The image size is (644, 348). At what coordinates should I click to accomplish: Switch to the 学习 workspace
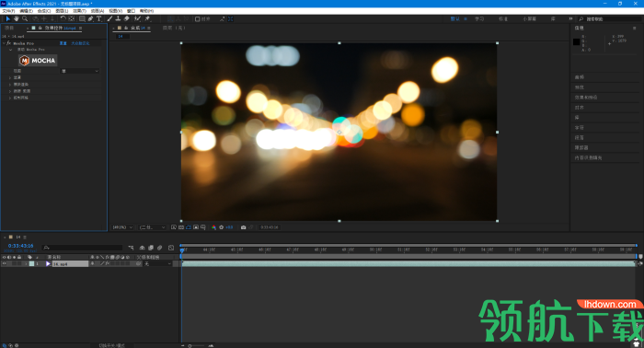click(479, 19)
